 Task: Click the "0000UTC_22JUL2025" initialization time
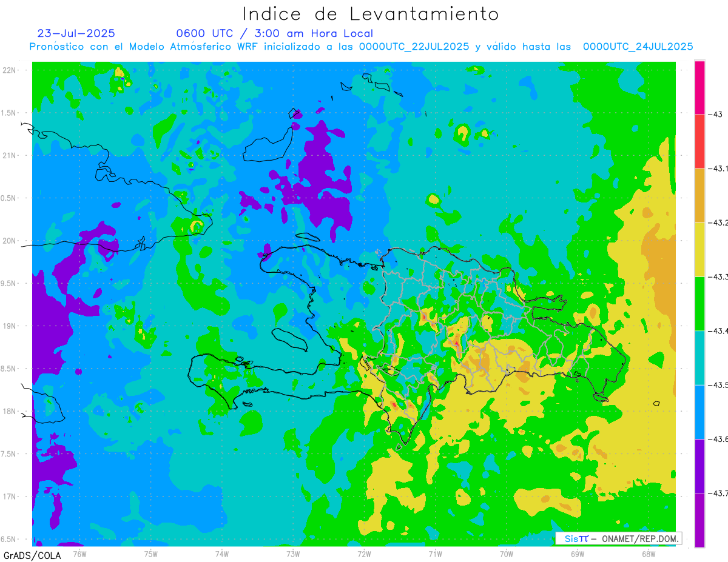point(414,47)
